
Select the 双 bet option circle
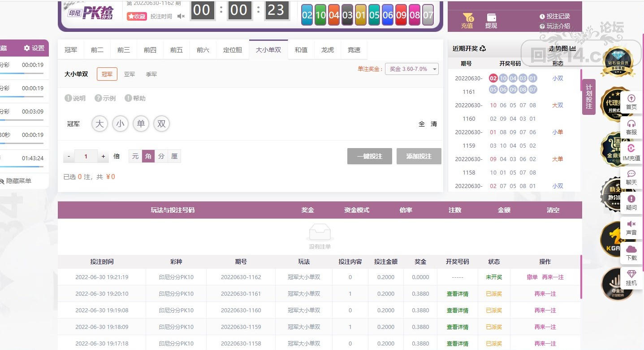161,124
